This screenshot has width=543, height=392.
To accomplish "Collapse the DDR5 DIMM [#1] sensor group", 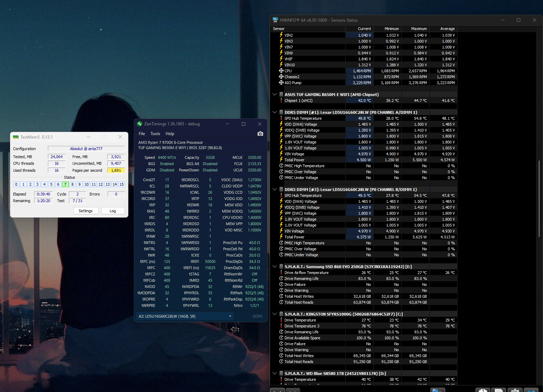I will pyautogui.click(x=275, y=112).
